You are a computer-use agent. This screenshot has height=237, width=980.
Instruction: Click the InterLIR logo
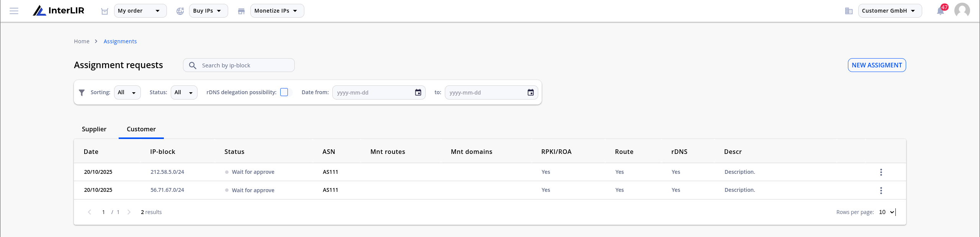tap(59, 11)
